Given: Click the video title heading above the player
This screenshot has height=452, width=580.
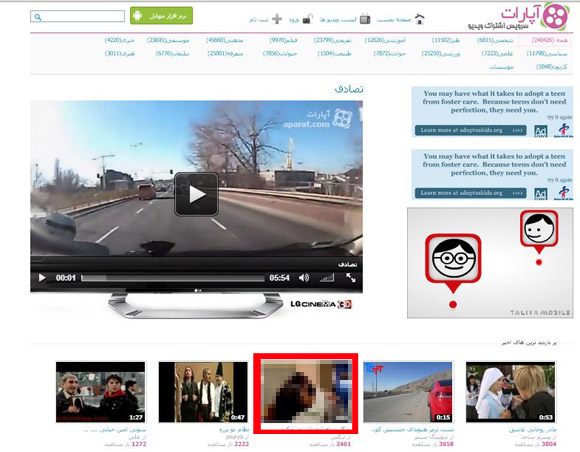Looking at the screenshot, I should coord(349,89).
